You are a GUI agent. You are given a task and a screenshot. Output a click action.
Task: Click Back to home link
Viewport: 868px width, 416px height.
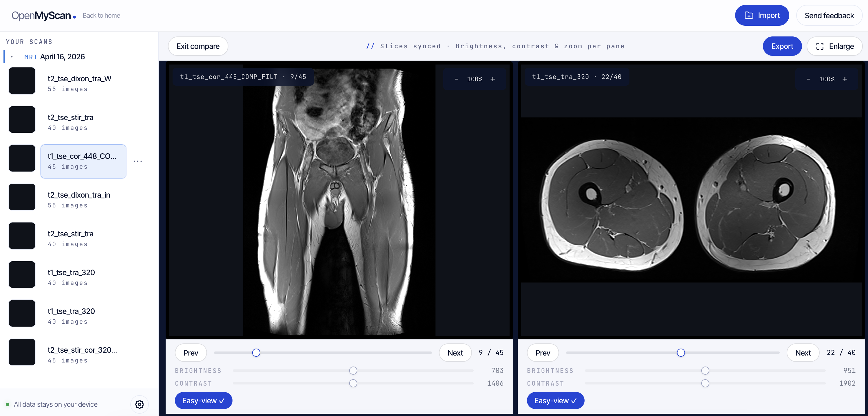coord(101,16)
